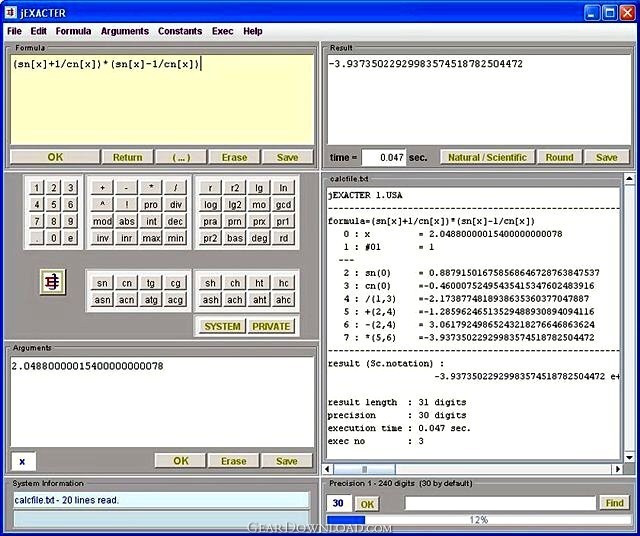This screenshot has height=536, width=640.
Task: Open the Arguments menu
Action: tap(125, 31)
